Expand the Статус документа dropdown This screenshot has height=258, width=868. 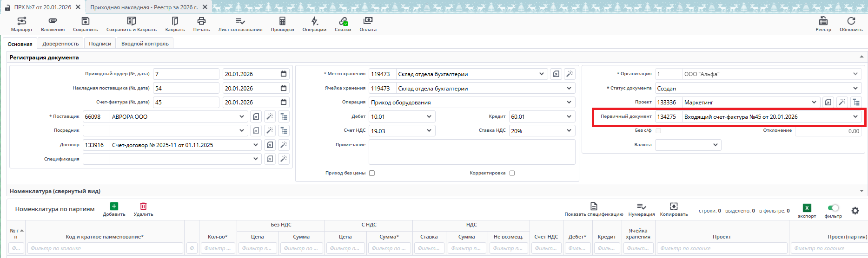(855, 88)
